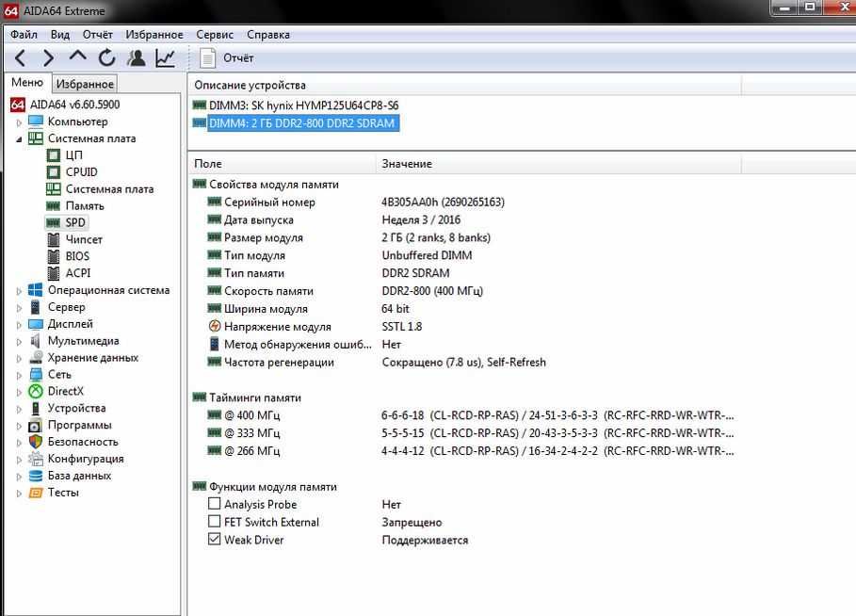The image size is (856, 616).
Task: Toggle the Analysis Probe checkbox
Action: 215,504
